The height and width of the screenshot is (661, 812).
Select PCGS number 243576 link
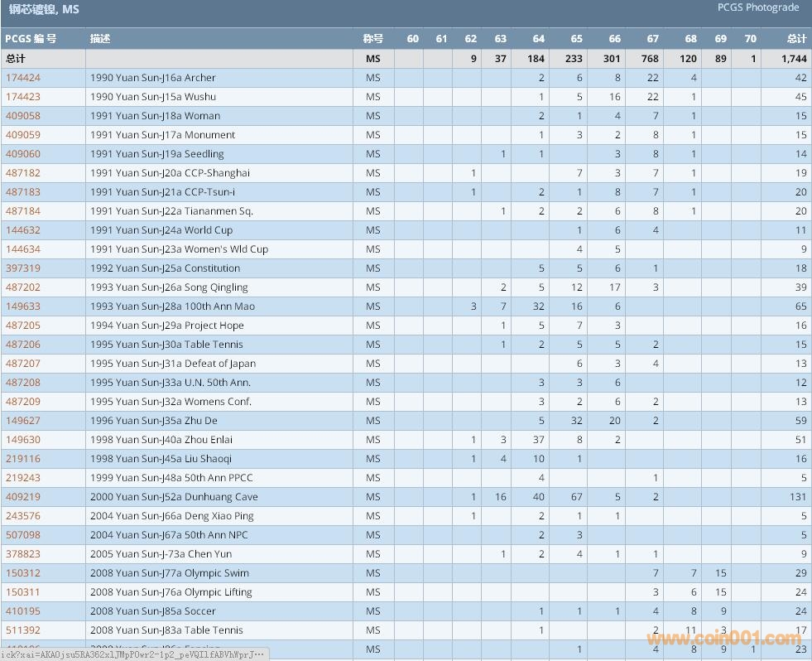(x=23, y=516)
